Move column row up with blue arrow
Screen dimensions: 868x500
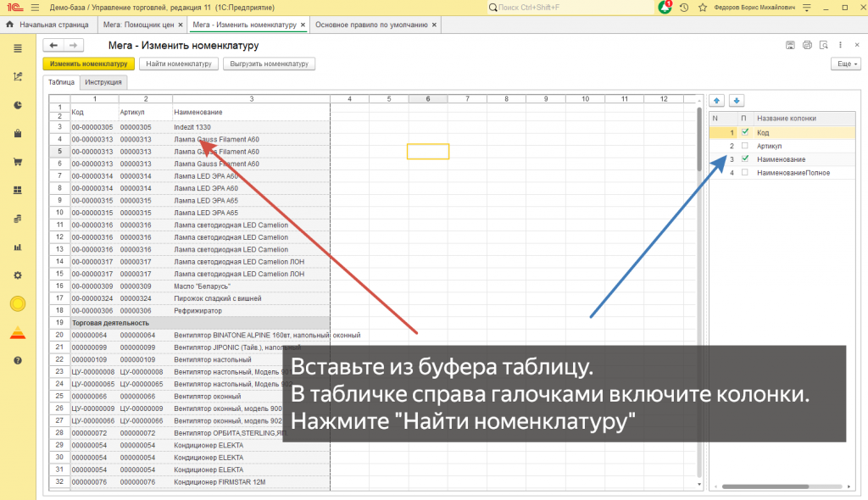[x=717, y=101]
